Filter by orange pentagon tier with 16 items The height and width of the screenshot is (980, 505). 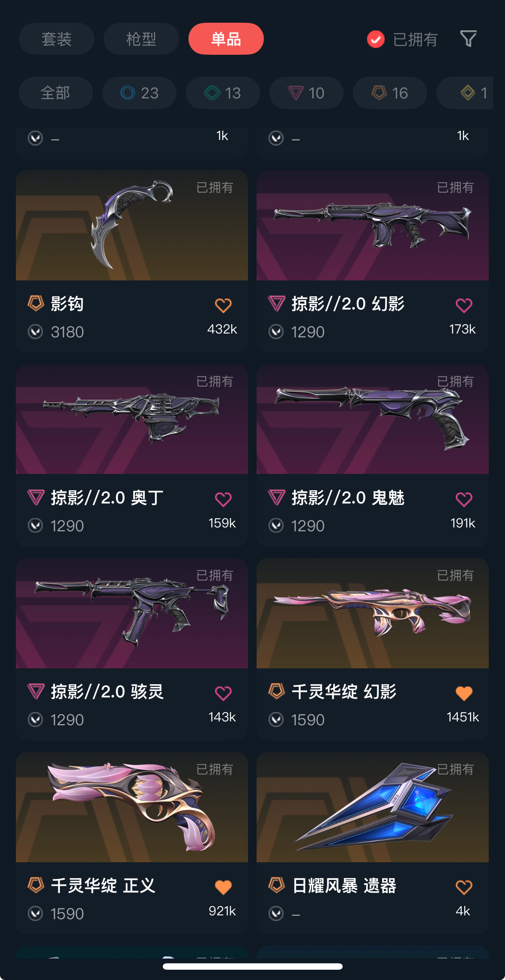390,93
